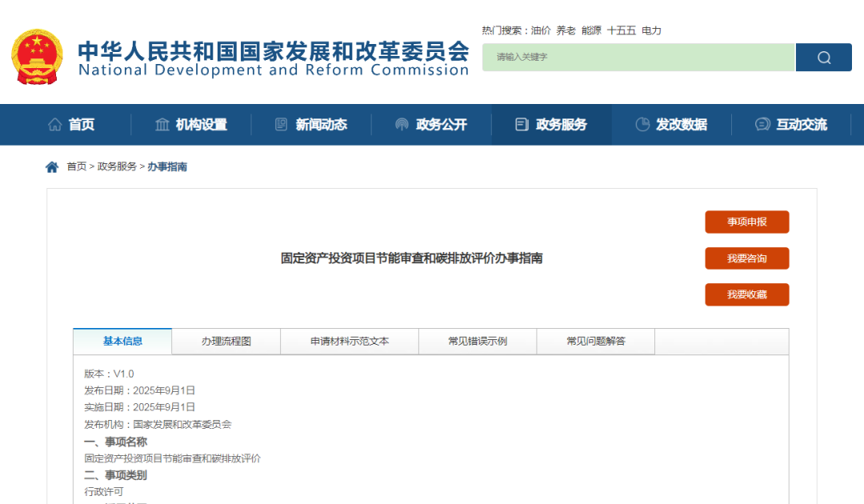The width and height of the screenshot is (864, 504).
Task: Click the page heading 固定资产投资项目节能审查和碳排放评价办事指南
Action: (x=412, y=258)
